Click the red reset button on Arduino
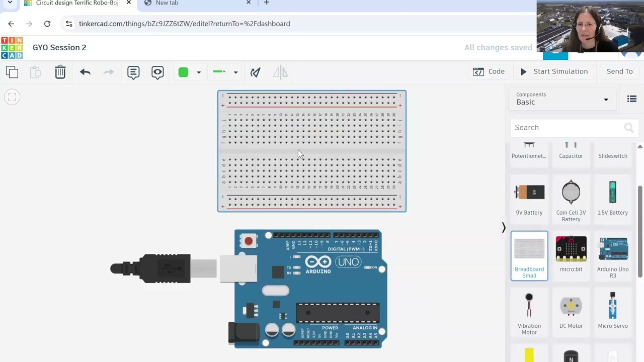 pos(249,241)
